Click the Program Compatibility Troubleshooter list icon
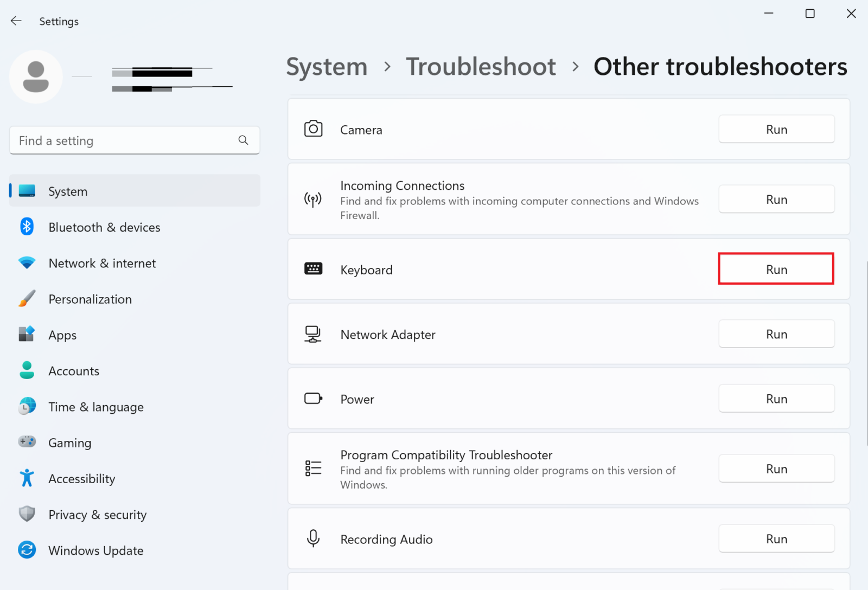Image resolution: width=868 pixels, height=590 pixels. (x=313, y=467)
